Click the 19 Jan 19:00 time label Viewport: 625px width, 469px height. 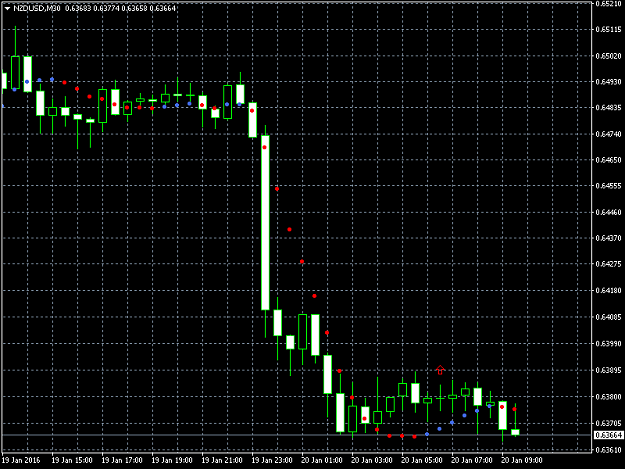pyautogui.click(x=172, y=460)
